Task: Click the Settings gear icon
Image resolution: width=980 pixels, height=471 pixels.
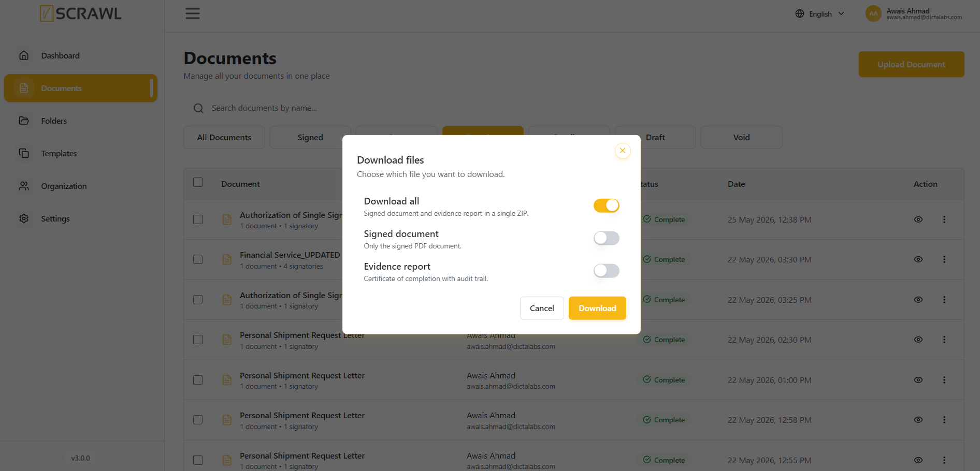Action: click(24, 218)
